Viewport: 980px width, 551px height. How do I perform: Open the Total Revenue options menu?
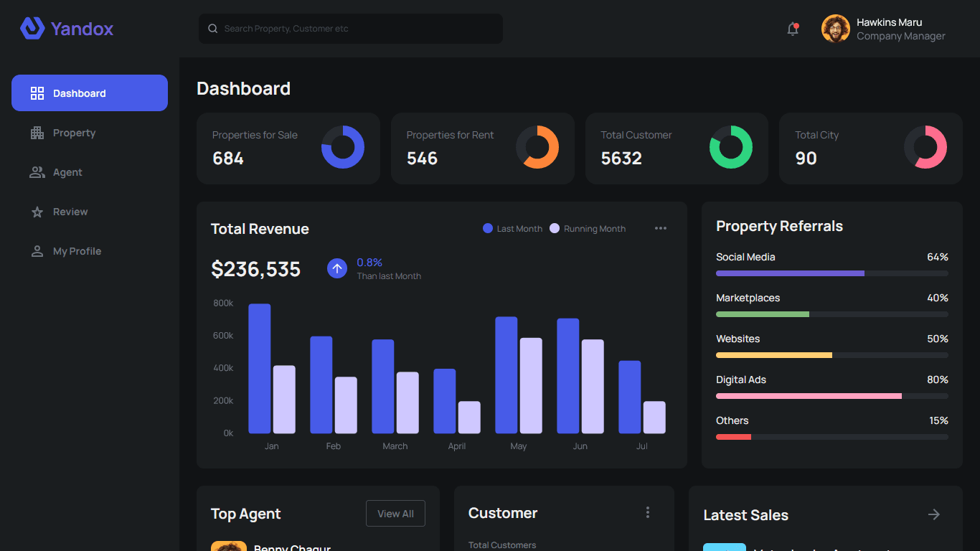point(660,228)
